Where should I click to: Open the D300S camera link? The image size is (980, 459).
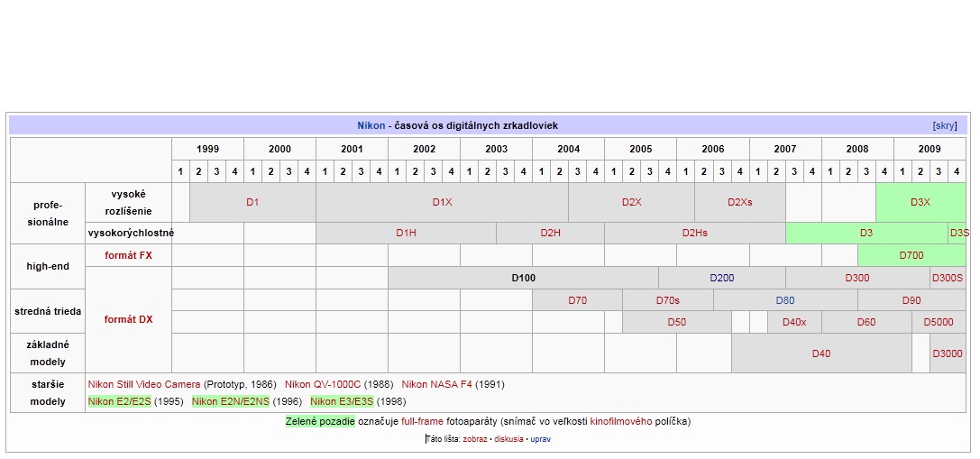948,278
